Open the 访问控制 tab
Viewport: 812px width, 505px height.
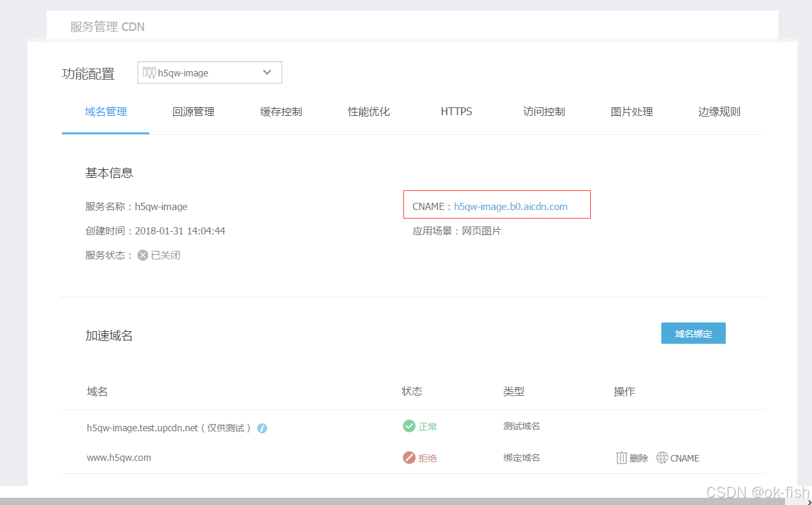pyautogui.click(x=544, y=111)
